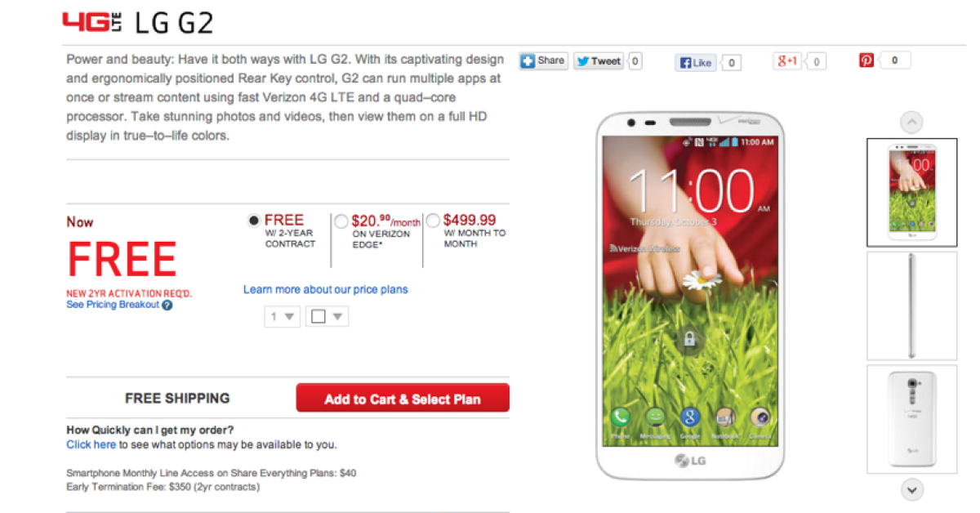The width and height of the screenshot is (980, 513).
Task: Open the quantity dropdown showing 1
Action: click(x=283, y=316)
